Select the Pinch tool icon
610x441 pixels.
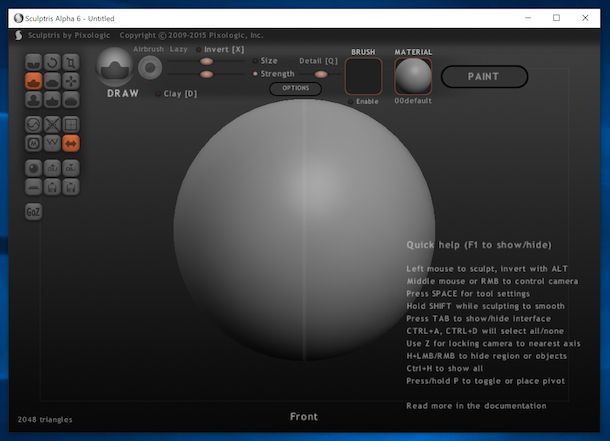coord(52,100)
